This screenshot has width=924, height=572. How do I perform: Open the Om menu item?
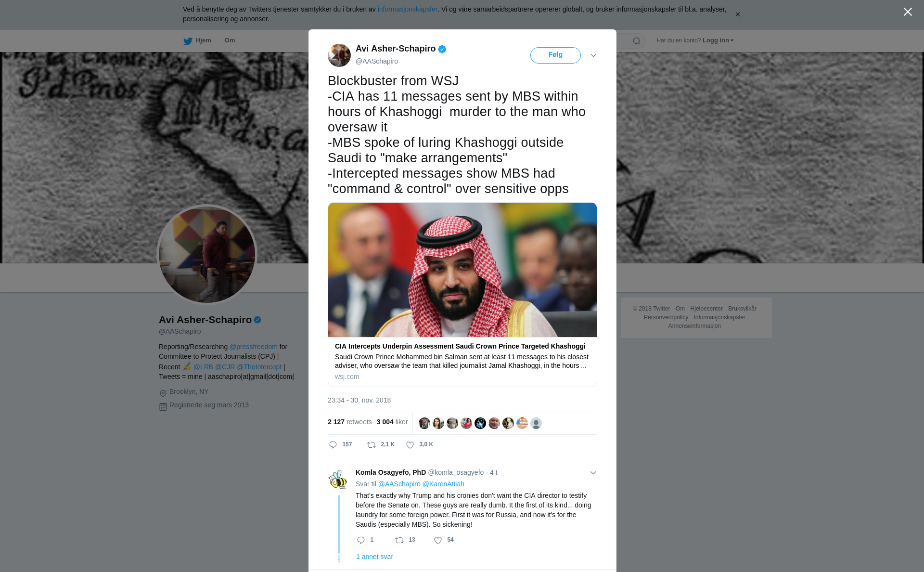pyautogui.click(x=230, y=40)
